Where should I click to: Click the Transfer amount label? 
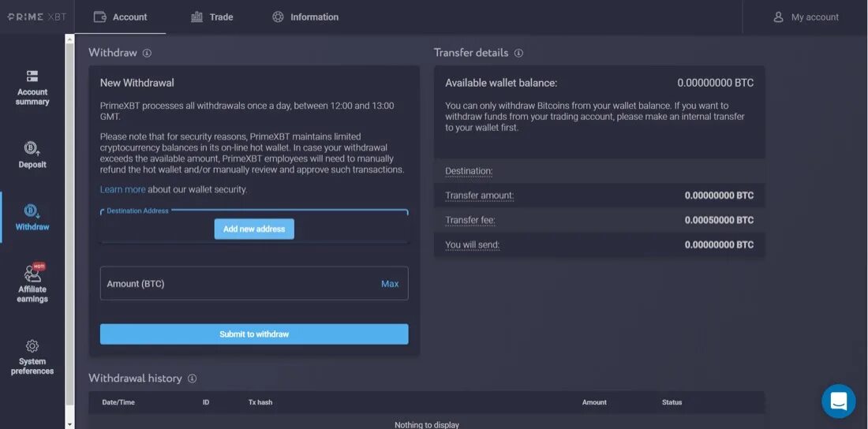pos(480,196)
